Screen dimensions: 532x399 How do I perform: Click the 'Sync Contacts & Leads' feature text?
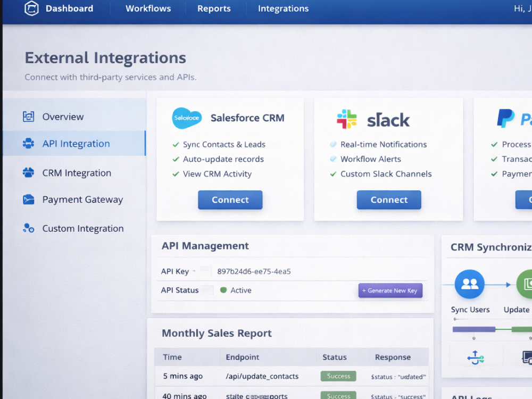click(224, 145)
